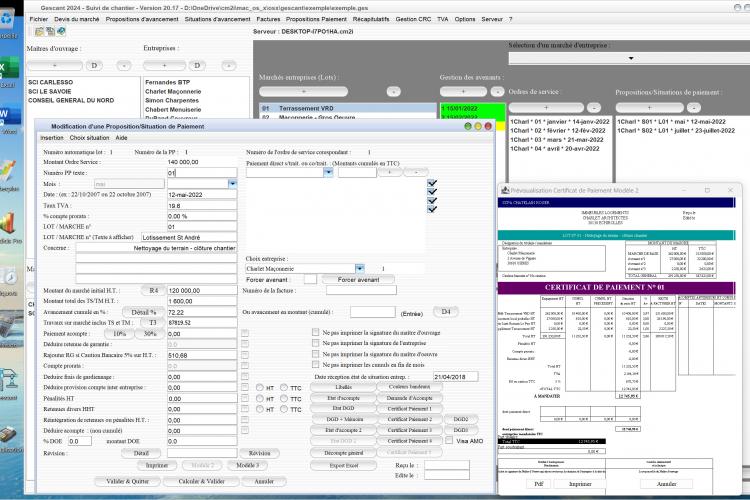
Task: Launch the Word desktop shortcut
Action: 9,117
